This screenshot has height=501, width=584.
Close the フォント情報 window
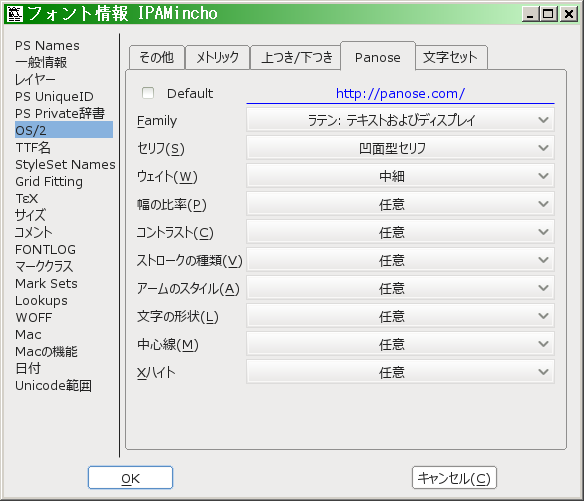[569, 14]
